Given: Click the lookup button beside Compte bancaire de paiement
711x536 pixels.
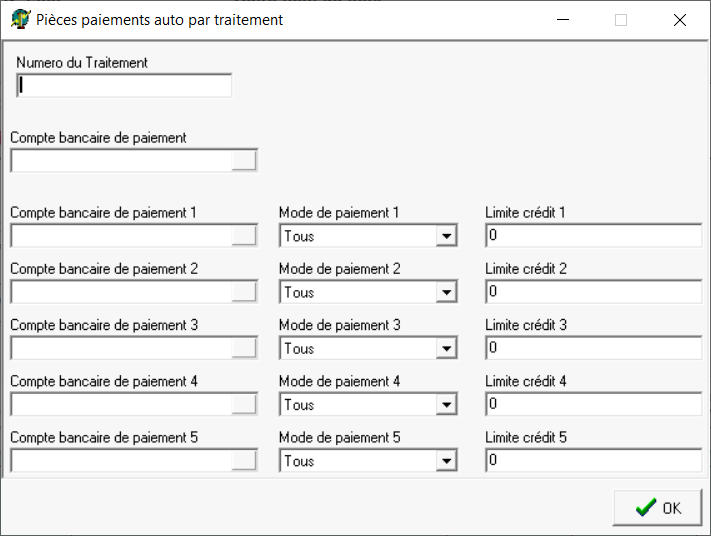Looking at the screenshot, I should pos(244,161).
